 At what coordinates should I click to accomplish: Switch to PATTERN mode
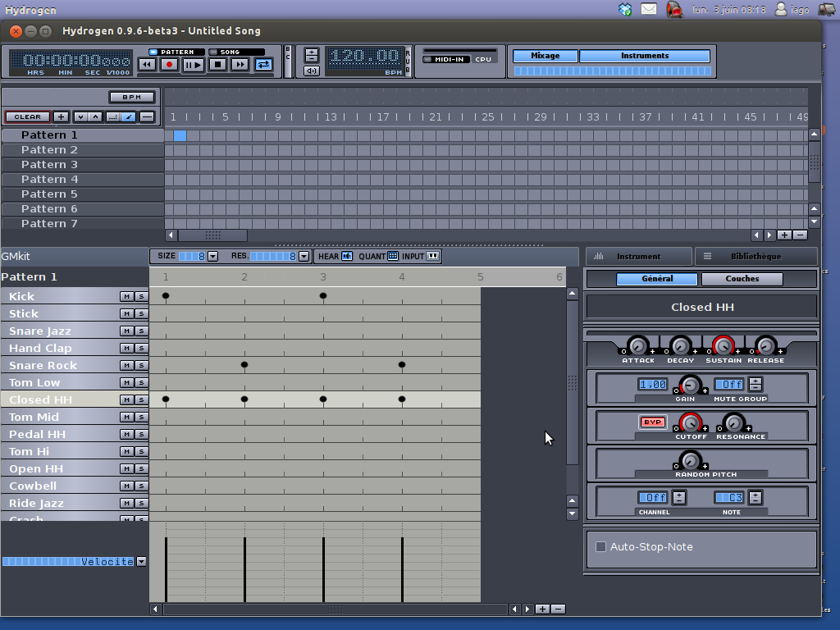[177, 52]
